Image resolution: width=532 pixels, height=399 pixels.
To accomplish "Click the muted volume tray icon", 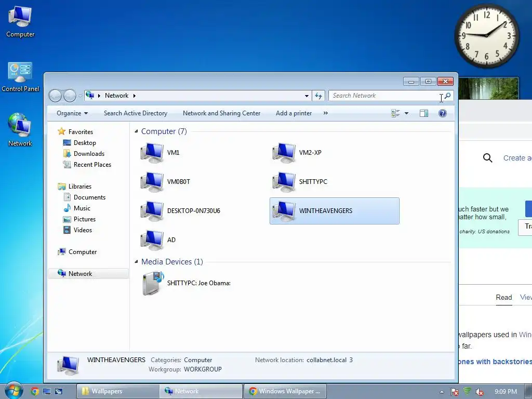I will point(479,392).
